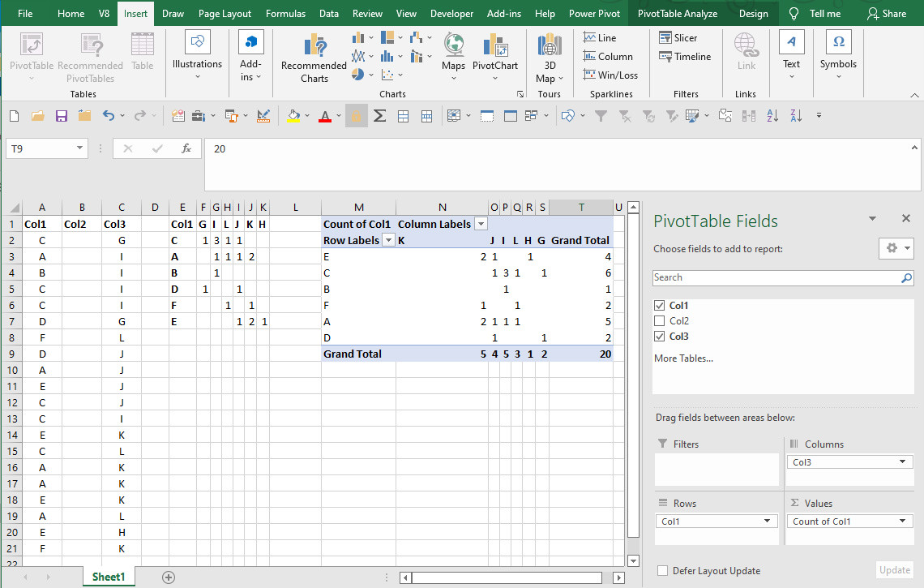Enable Defer Layout Update checkbox
The width and height of the screenshot is (924, 588).
(x=663, y=570)
